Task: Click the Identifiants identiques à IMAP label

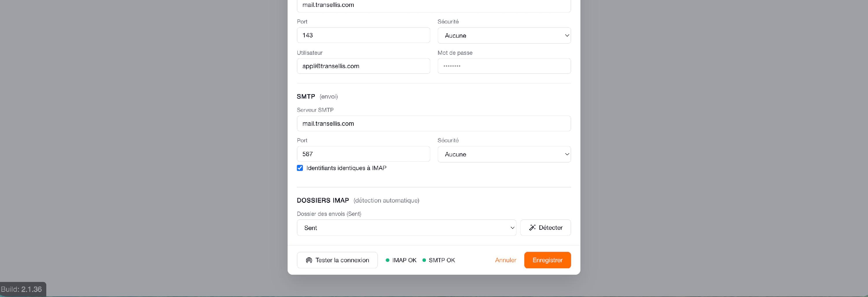Action: (346, 168)
